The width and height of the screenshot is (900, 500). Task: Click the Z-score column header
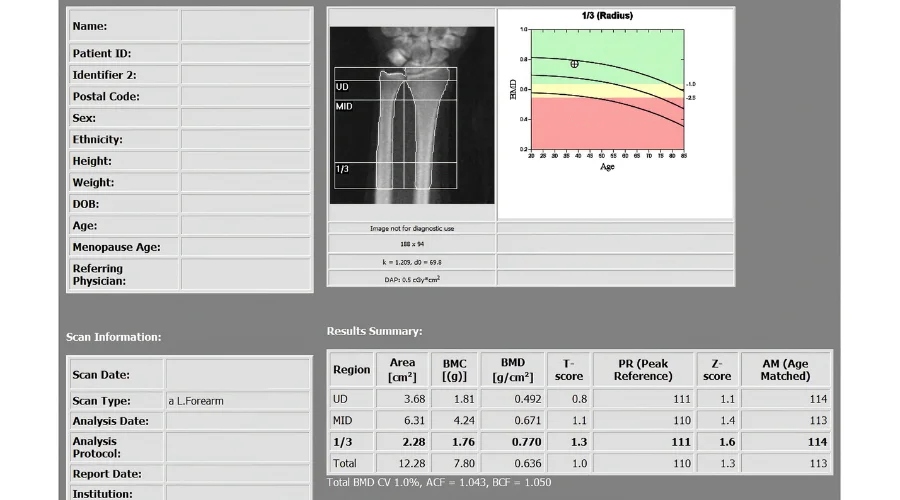pos(717,370)
